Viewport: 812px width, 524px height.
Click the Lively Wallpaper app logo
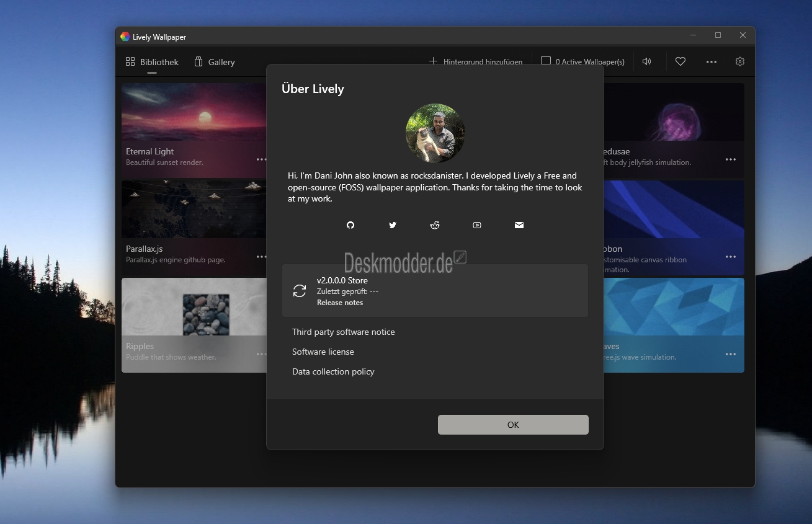pos(125,37)
